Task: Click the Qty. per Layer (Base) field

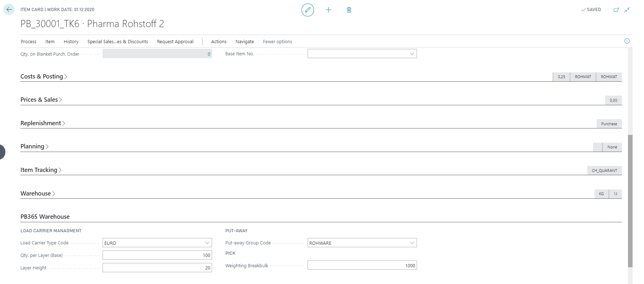Action: click(x=157, y=255)
